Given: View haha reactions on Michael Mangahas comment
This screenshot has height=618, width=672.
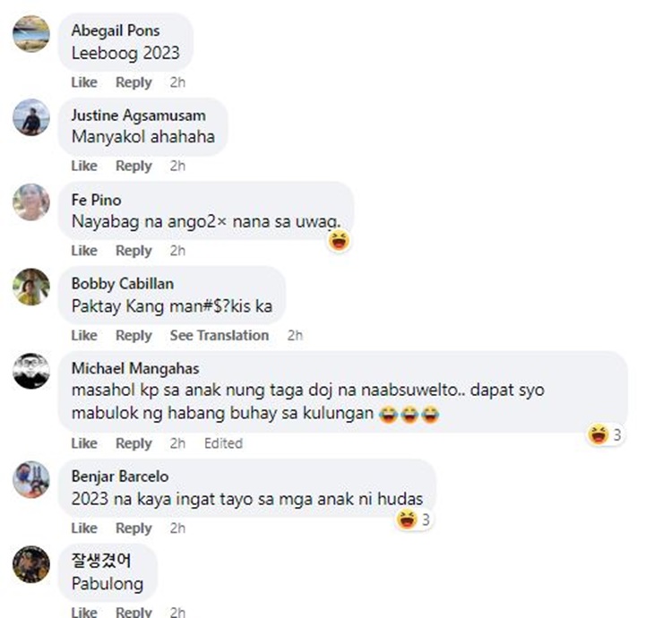Looking at the screenshot, I should pos(605,434).
